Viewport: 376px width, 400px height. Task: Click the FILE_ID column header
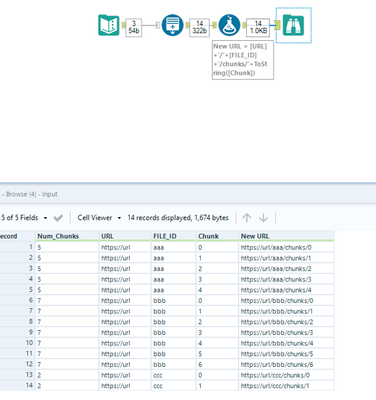pyautogui.click(x=173, y=236)
